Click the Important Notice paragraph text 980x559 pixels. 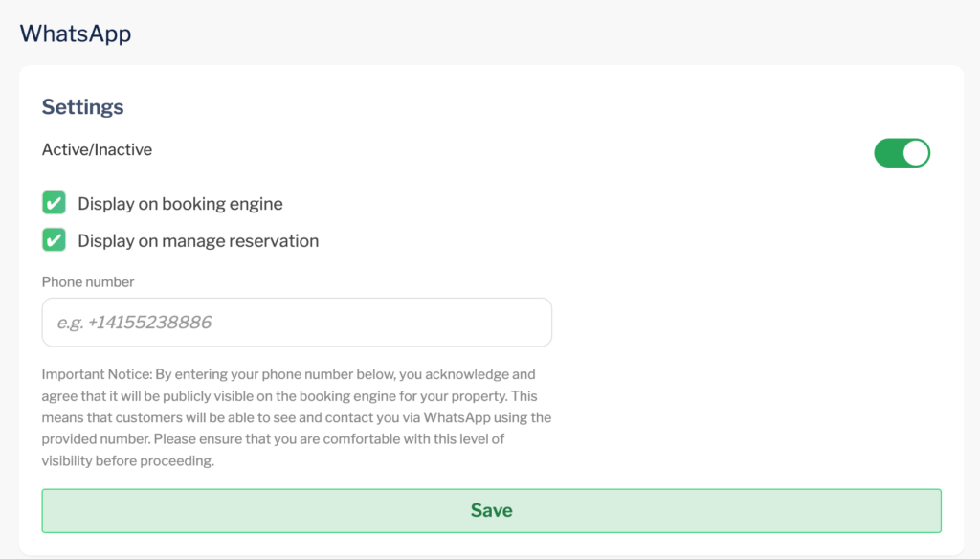pyautogui.click(x=297, y=417)
